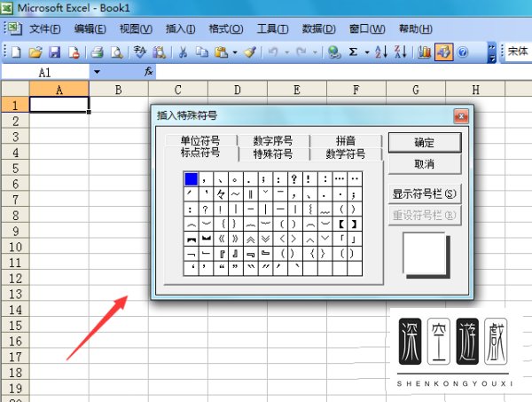Sort descending with the Z-A icon
This screenshot has width=532, height=402.
[x=401, y=52]
